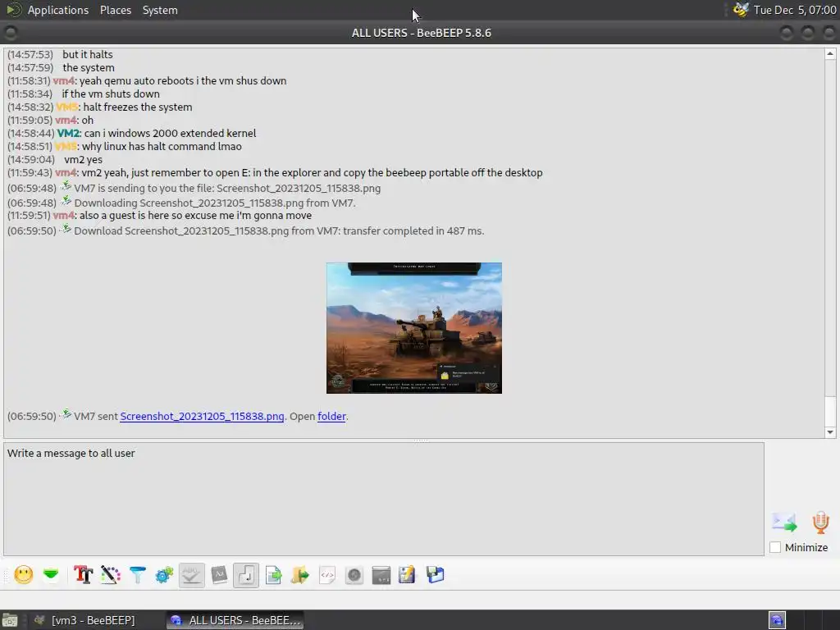Click the 'Downloading Screenshot' from VM7 status line
The width and height of the screenshot is (840, 630).
[214, 203]
